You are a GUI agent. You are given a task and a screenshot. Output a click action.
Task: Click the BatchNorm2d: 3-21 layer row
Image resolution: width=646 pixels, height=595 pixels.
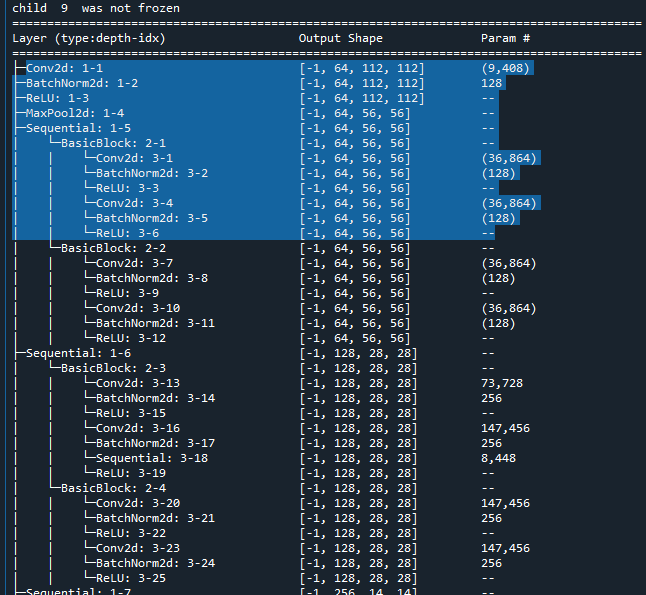point(155,518)
